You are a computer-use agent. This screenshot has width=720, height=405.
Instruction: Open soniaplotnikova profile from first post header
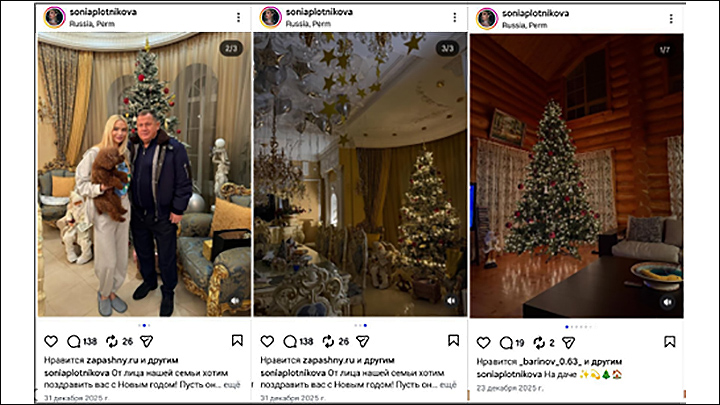[103, 12]
